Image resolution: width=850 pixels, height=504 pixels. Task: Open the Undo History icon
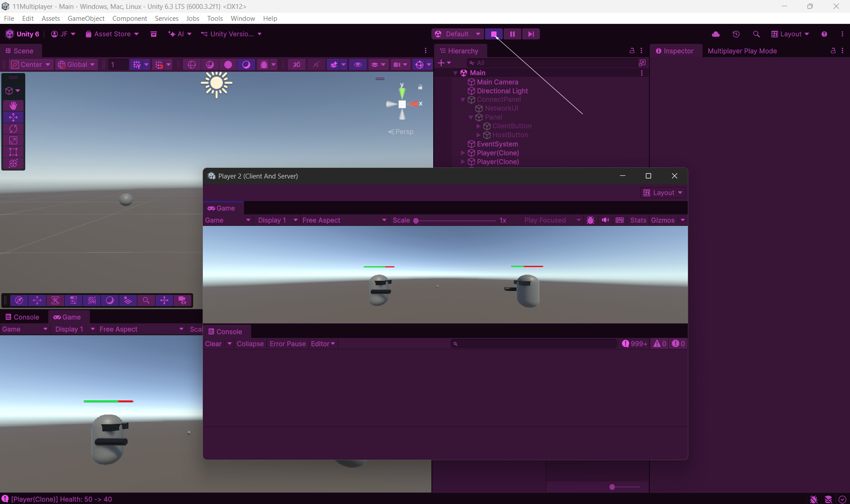click(736, 34)
